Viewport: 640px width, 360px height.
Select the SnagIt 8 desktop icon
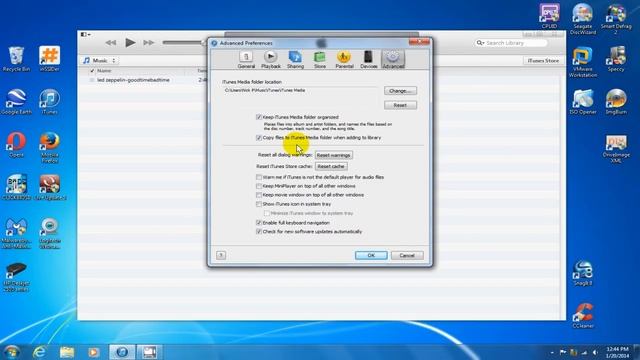tap(583, 273)
